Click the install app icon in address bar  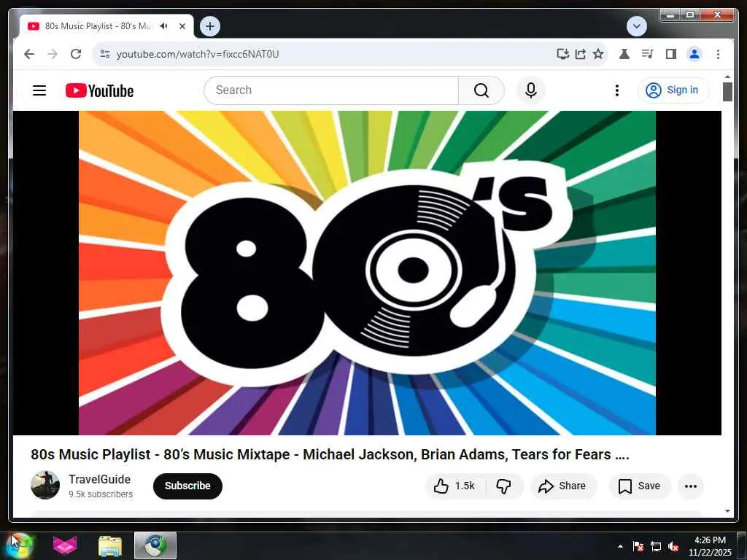pos(562,54)
